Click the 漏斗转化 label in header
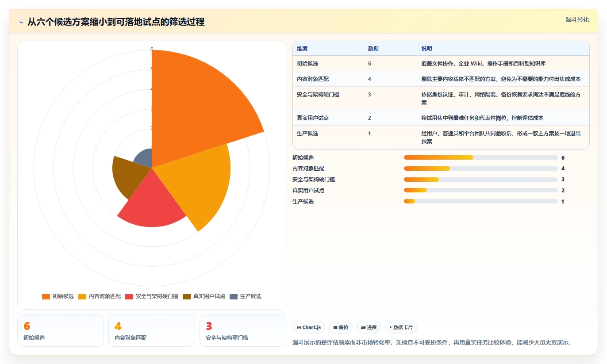This screenshot has width=607, height=364. [x=577, y=19]
